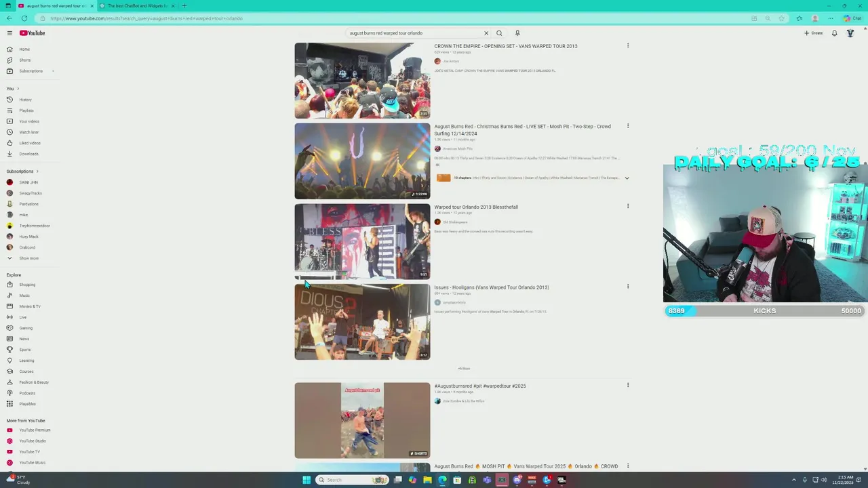The image size is (868, 488).
Task: Switch to The best ChatBot and Widgets tab
Action: (138, 5)
